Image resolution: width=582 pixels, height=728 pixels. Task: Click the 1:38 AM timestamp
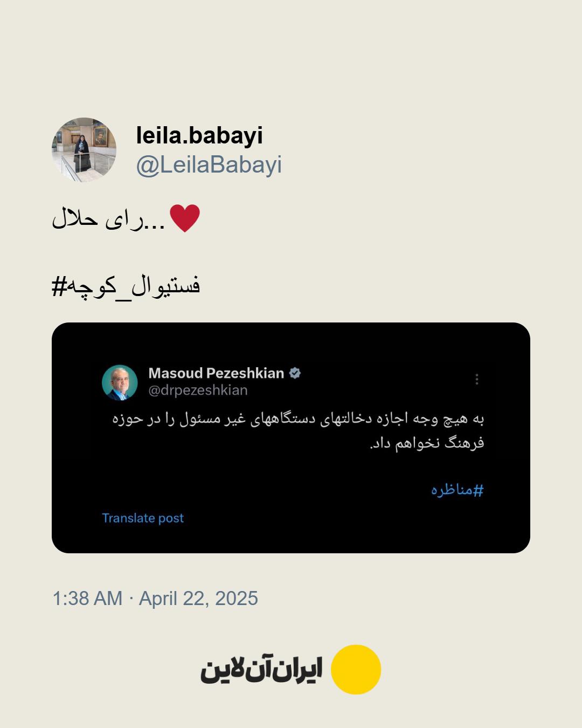pos(87,599)
